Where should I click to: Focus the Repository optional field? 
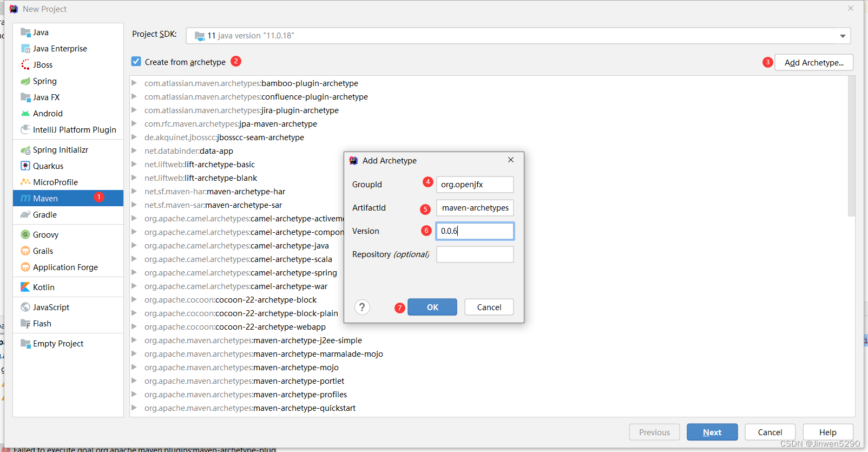(x=475, y=254)
